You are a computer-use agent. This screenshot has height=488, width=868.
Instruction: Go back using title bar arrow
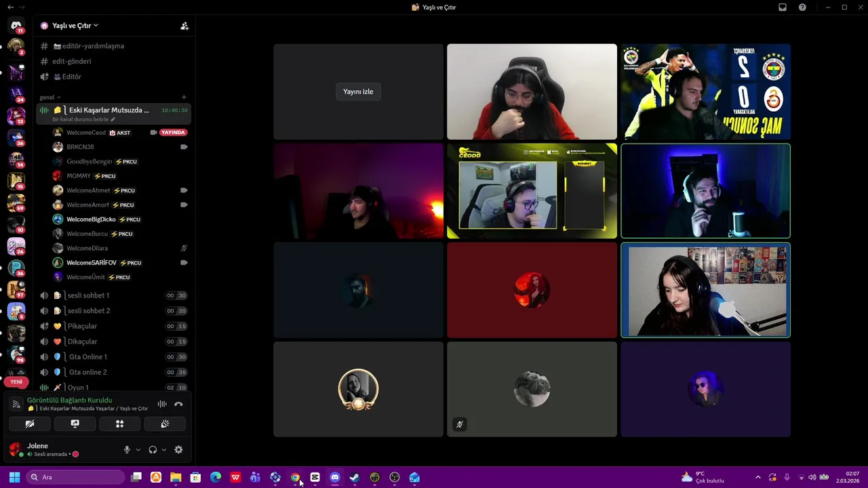pos(10,7)
